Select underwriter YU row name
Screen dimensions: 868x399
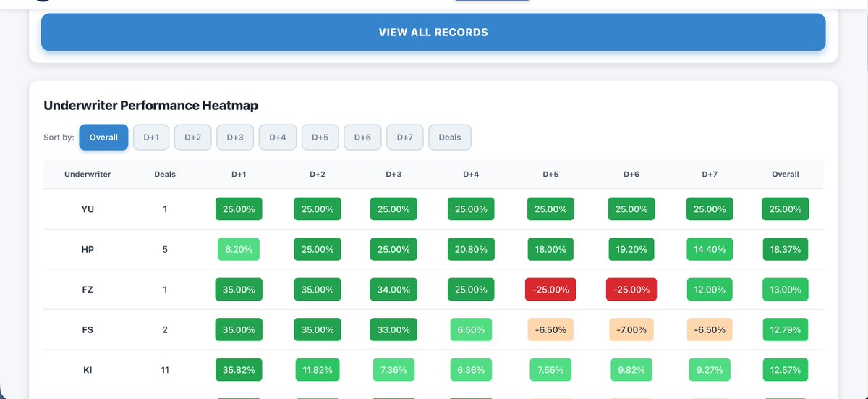(88, 209)
